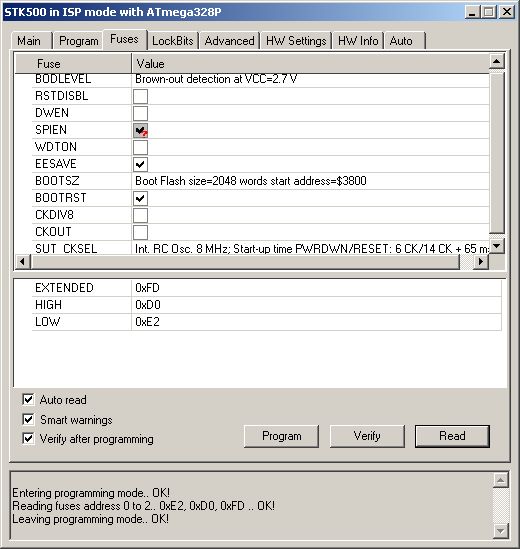Uncheck Verify after programming

point(28,438)
